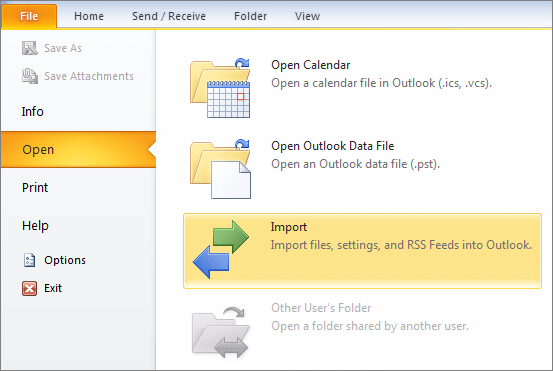Switch to the Send / Receive tab
This screenshot has height=371, width=553.
point(169,16)
